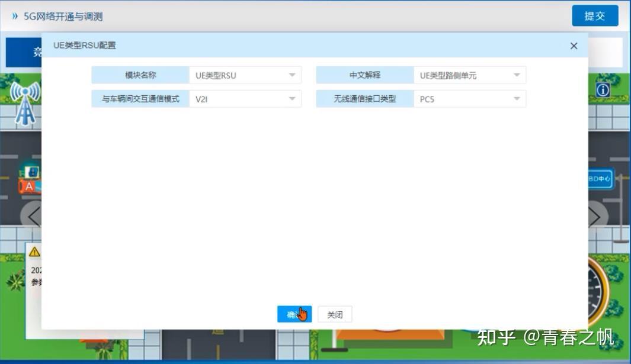Close the UE类型RSU配置 dialog via the X
The width and height of the screenshot is (631, 364).
point(573,46)
